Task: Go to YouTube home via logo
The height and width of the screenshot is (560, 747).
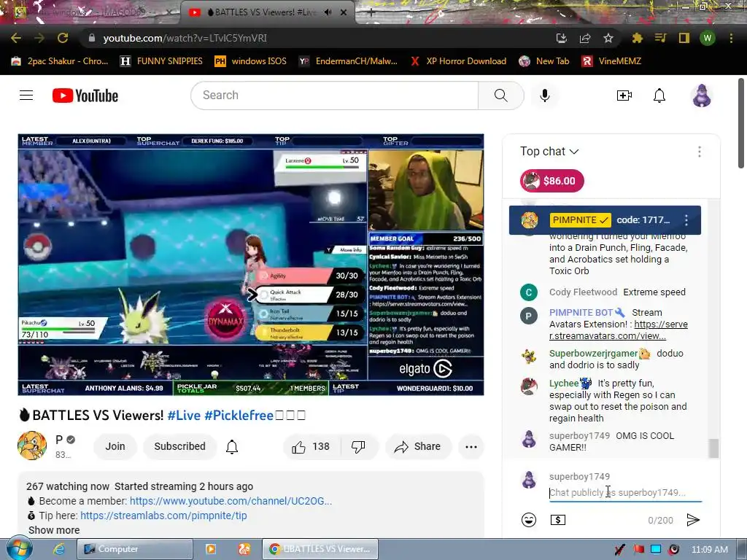Action: coord(85,96)
